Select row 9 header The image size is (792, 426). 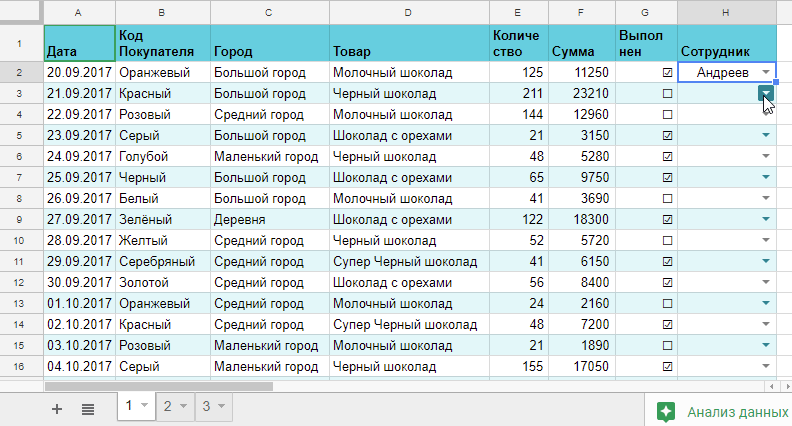20,220
